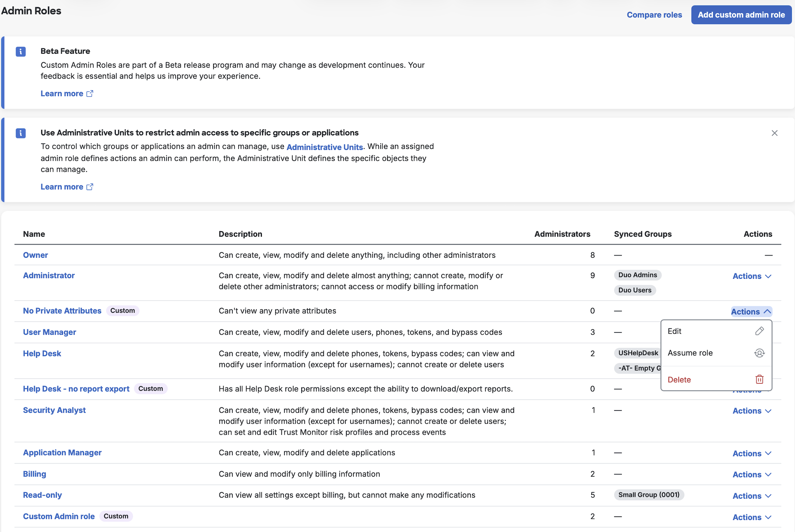Click the external-link icon in the Administrative Units banner

[90, 187]
